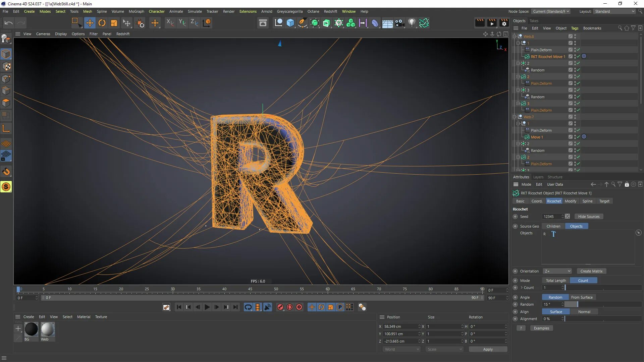Collapse the Web.8 tree item
Screen dimensions: 644x362
[x=515, y=36]
